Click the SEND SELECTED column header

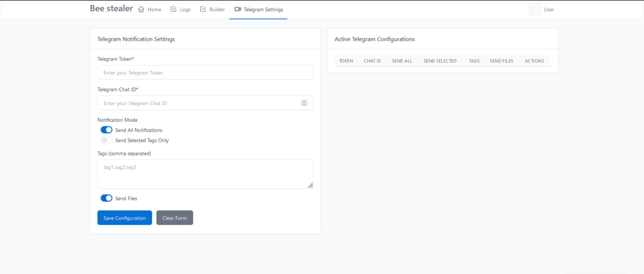440,61
